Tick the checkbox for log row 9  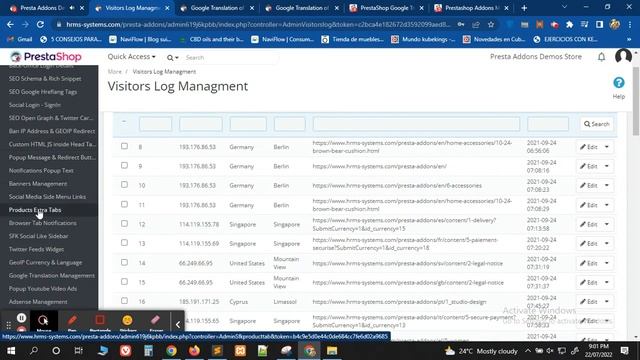tap(124, 165)
